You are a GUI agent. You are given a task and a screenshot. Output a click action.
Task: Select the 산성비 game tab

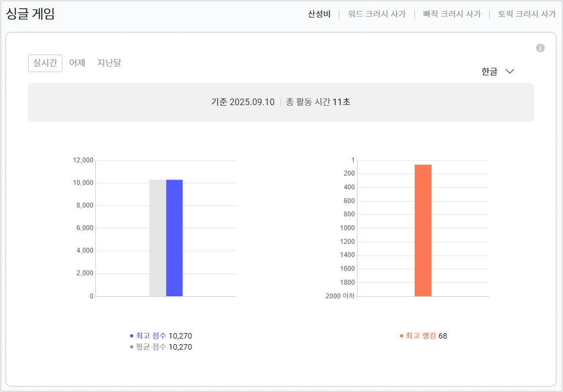click(x=319, y=14)
